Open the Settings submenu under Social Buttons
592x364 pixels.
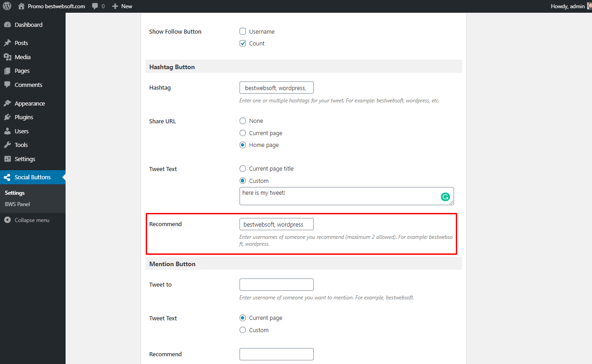[x=15, y=193]
